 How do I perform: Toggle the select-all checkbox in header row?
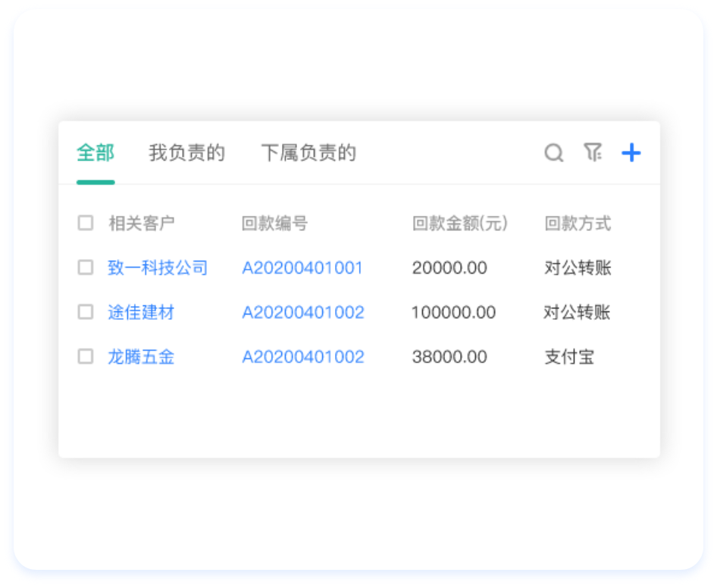(86, 223)
